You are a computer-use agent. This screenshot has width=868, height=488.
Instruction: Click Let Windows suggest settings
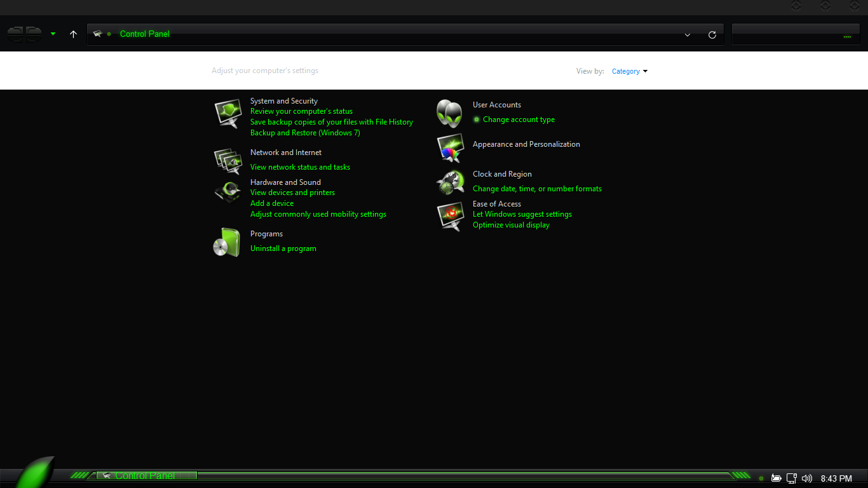(522, 214)
